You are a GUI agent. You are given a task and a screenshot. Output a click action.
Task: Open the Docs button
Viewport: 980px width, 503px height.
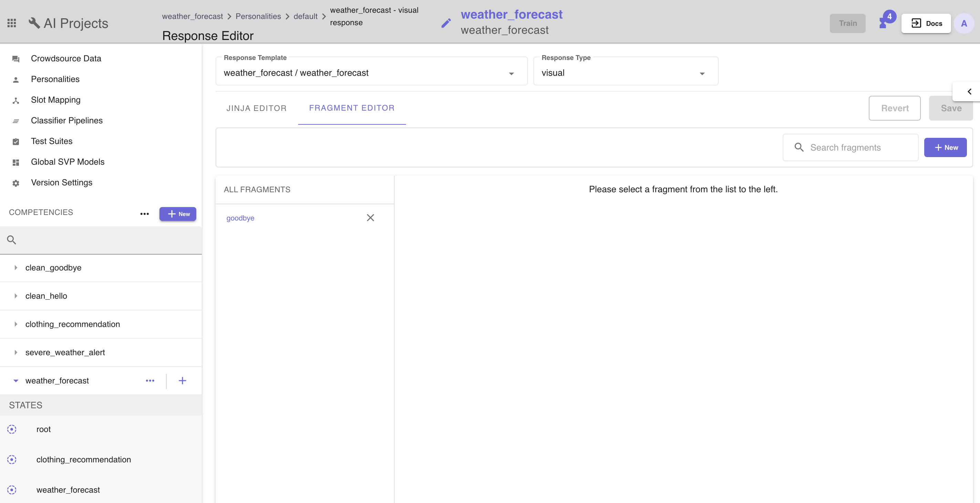pos(926,23)
